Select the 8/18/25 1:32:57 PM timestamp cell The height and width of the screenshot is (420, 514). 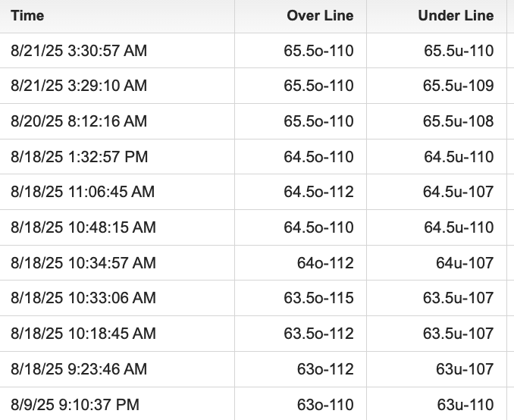79,157
